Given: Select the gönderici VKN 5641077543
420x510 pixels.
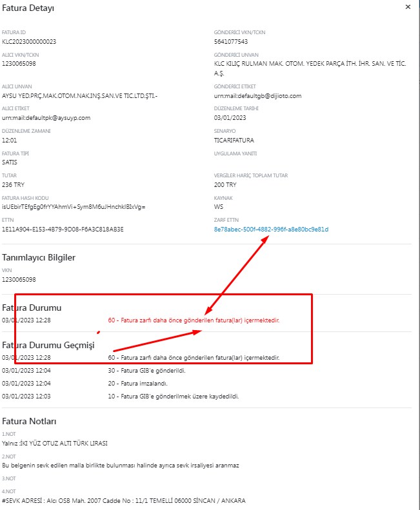Looking at the screenshot, I should [230, 41].
